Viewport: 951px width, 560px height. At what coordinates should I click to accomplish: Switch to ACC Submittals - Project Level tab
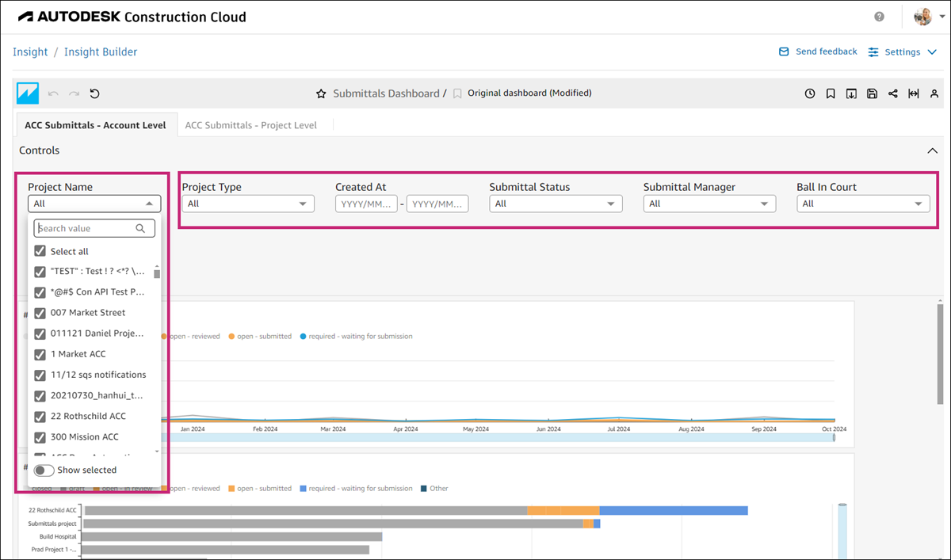(250, 125)
